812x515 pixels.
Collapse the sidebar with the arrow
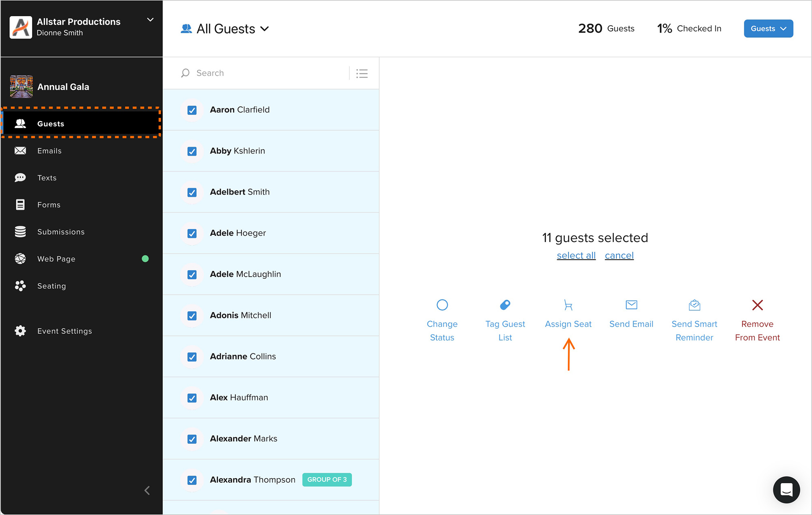pos(147,490)
